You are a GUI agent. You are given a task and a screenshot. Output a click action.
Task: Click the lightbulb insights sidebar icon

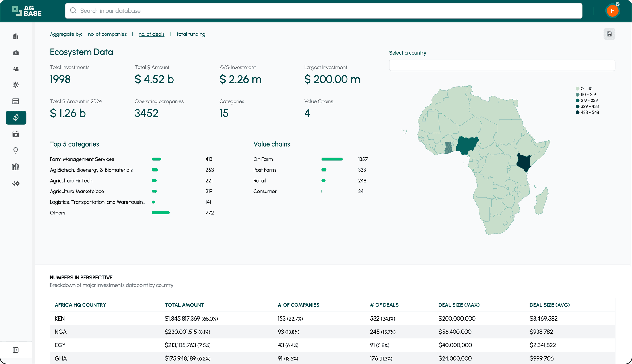16,151
